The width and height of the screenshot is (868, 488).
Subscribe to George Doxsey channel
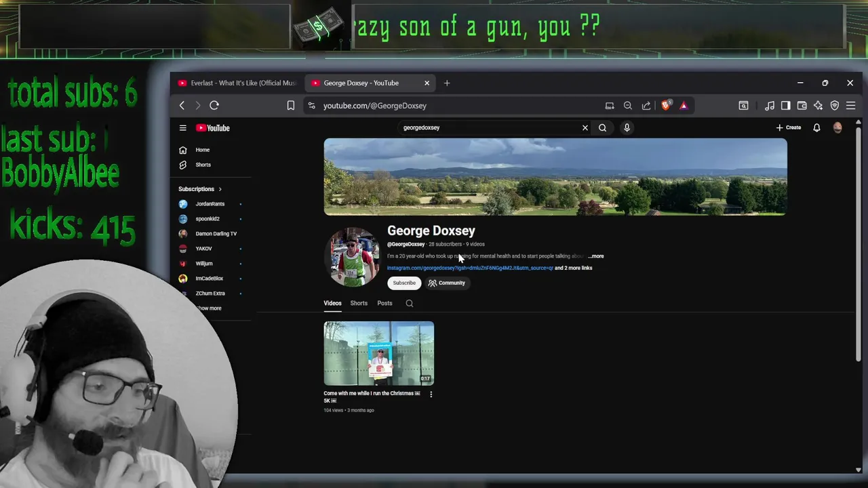pos(404,283)
